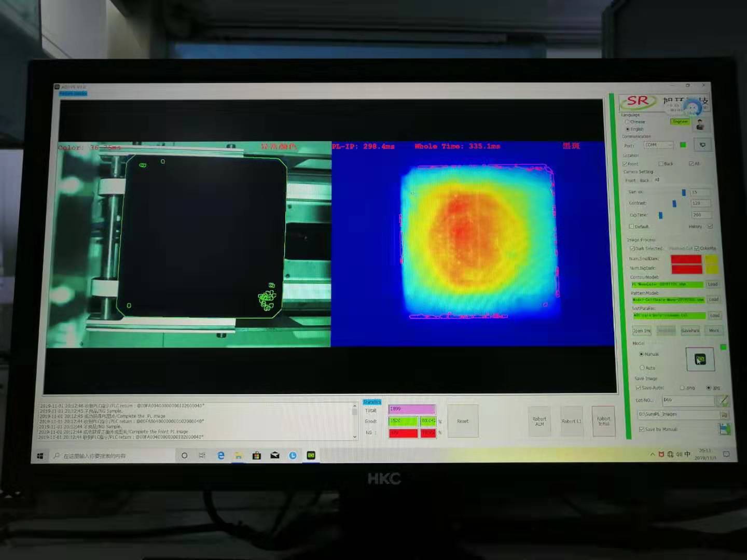Click the volume icon in system tray
The width and height of the screenshot is (747, 560).
pos(679,454)
